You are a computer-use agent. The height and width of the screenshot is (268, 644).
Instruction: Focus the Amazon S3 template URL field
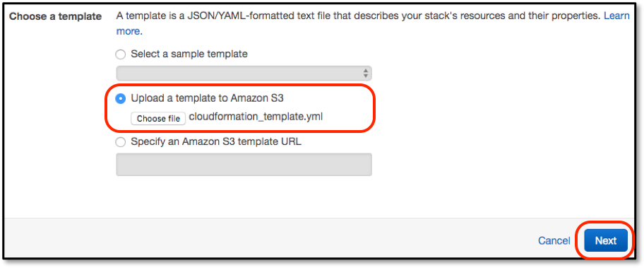pos(244,165)
